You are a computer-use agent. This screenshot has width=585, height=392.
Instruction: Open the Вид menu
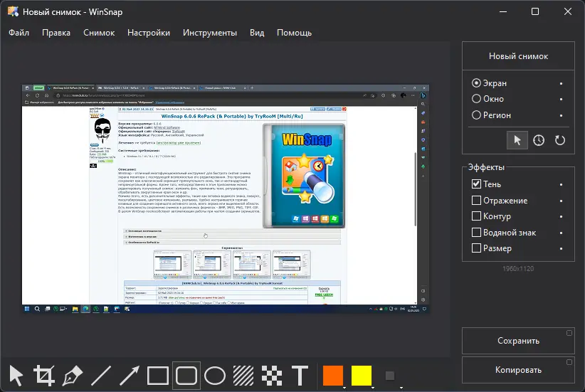(x=257, y=33)
